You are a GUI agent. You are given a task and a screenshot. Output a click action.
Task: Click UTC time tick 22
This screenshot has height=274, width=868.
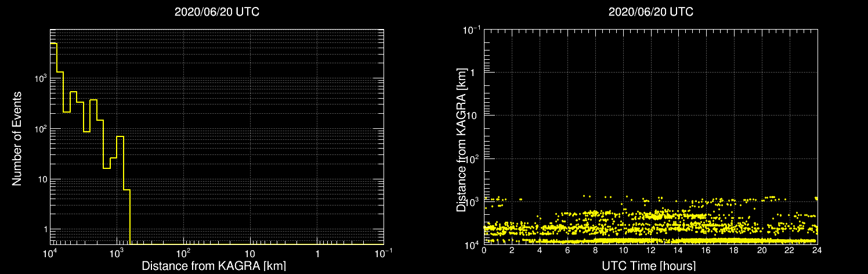[x=789, y=251]
